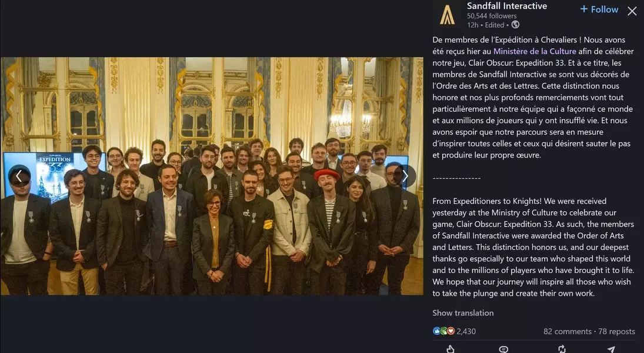This screenshot has height=353, width=644.
Task: Click the Sandfall Interactive logo avatar
Action: pos(447,15)
